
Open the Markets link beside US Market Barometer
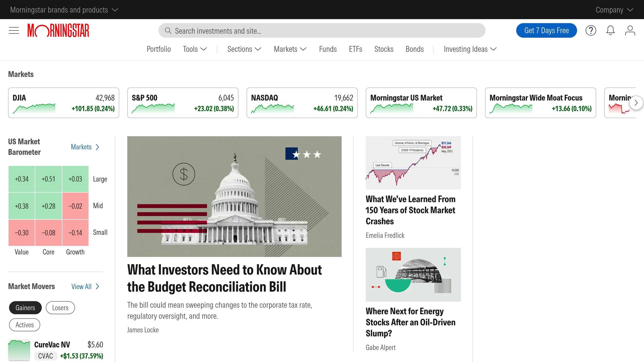click(x=85, y=147)
